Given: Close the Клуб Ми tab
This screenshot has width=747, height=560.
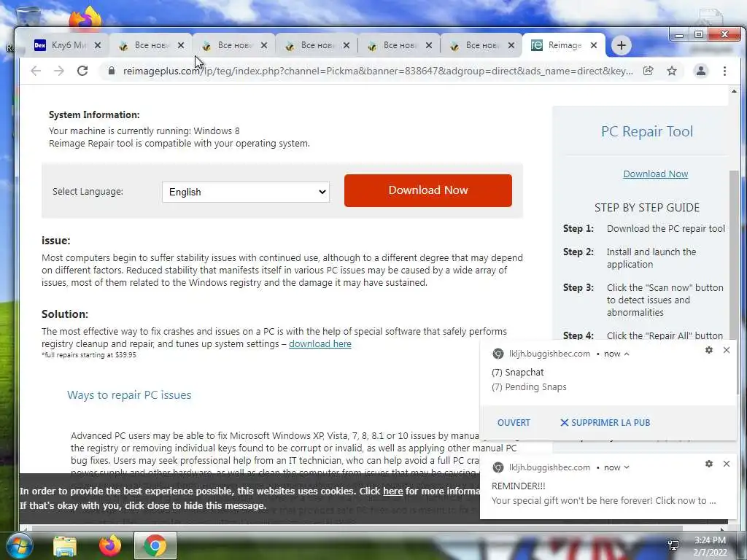Looking at the screenshot, I should [x=98, y=45].
